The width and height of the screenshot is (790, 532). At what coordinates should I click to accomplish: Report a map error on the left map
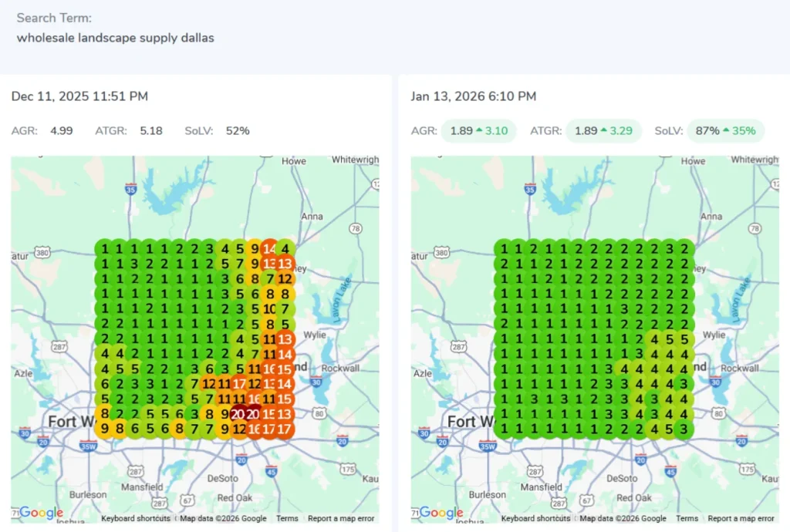(x=341, y=519)
